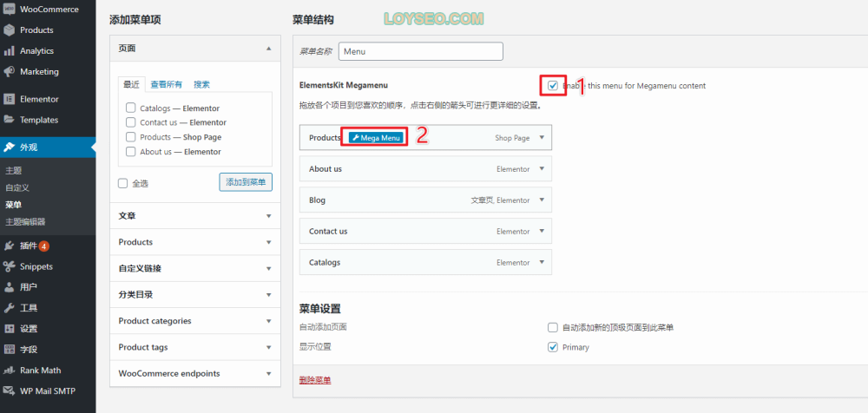Click the 插件 plug icon
Viewport: 868px width, 413px height.
pyautogui.click(x=9, y=246)
